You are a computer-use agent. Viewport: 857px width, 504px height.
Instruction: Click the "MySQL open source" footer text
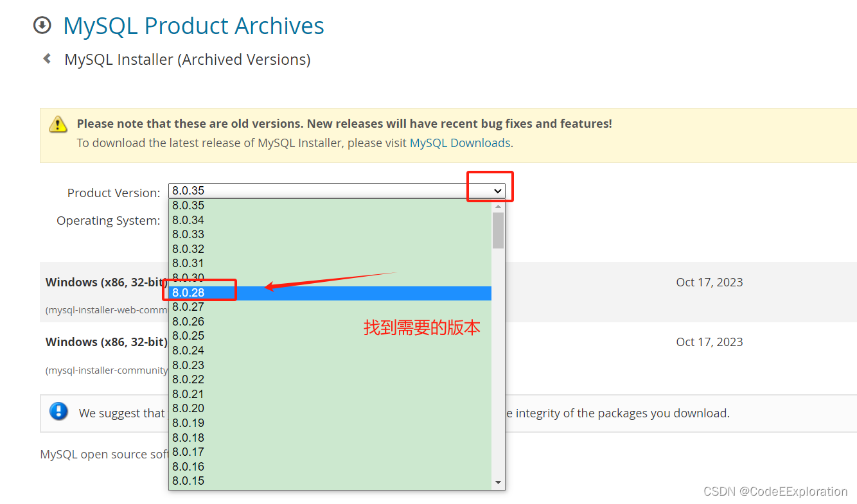pos(104,454)
